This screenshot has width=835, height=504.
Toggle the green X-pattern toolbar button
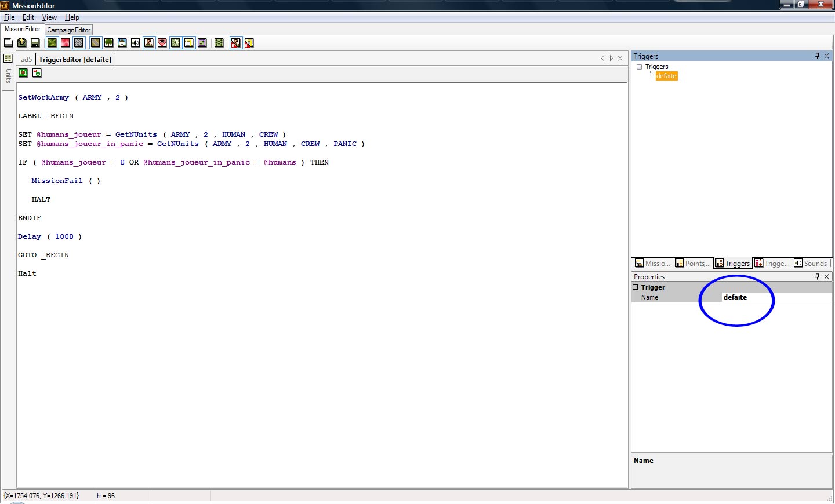52,43
